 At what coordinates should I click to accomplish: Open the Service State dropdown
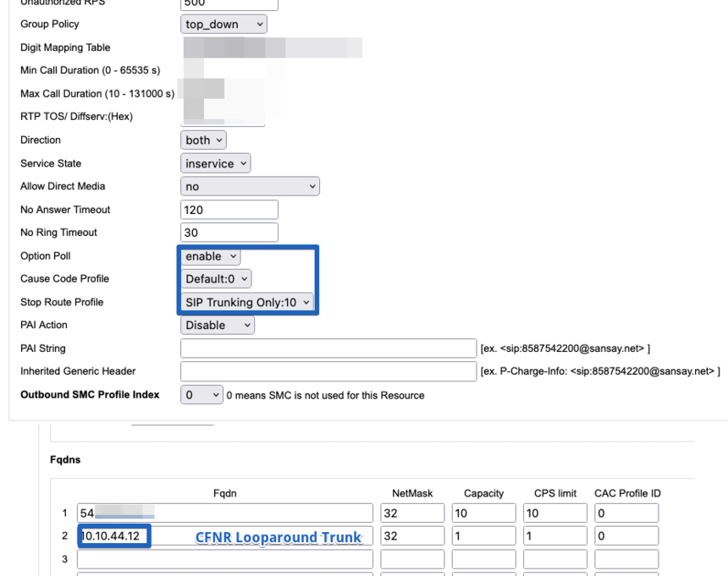point(216,164)
